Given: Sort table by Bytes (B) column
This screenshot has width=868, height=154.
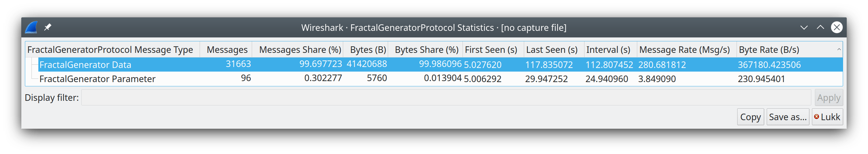Looking at the screenshot, I should [x=367, y=50].
